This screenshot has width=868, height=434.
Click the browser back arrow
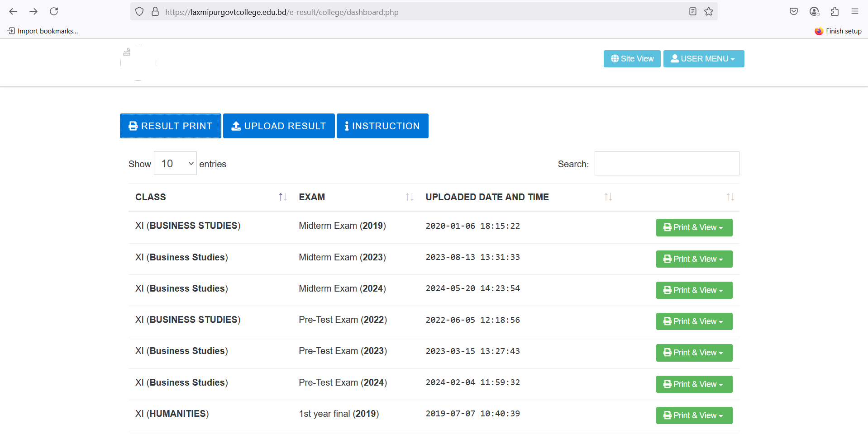coord(13,12)
